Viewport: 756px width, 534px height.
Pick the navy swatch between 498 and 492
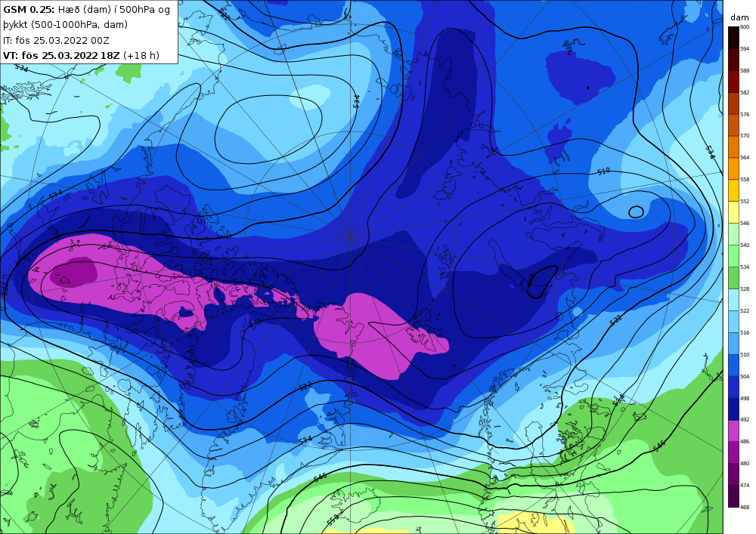click(x=733, y=409)
